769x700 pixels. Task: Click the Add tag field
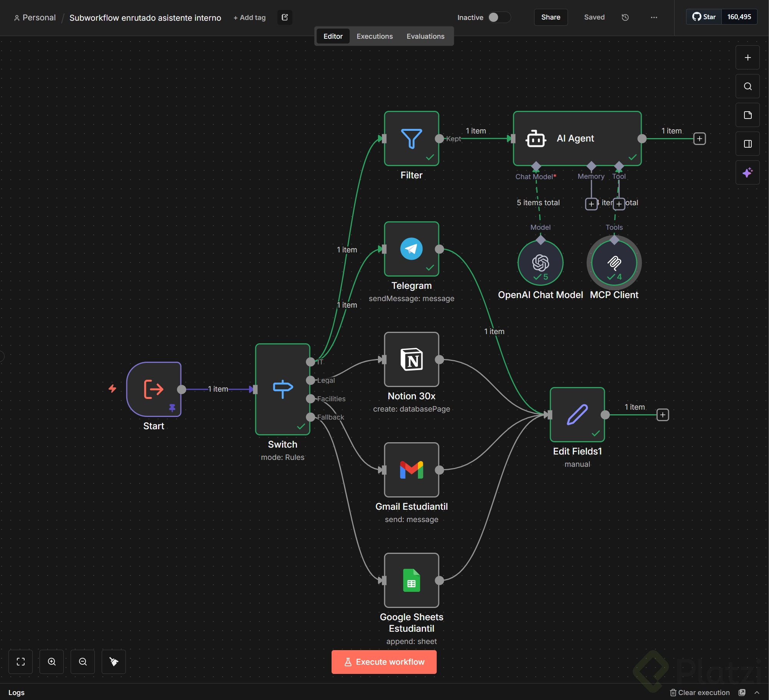[x=249, y=18]
